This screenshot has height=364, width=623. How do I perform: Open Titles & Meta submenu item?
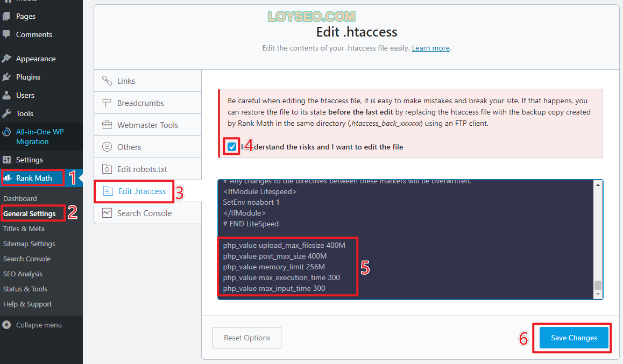(x=24, y=229)
